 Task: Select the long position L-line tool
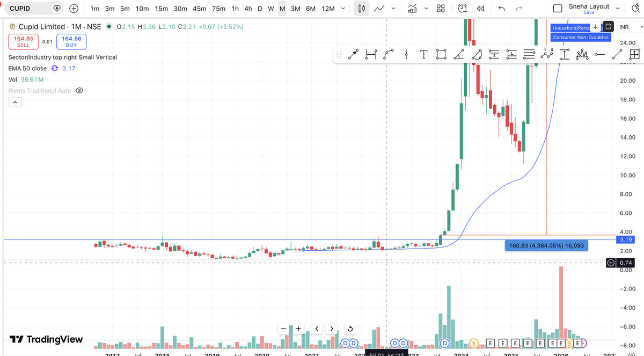[x=511, y=54]
